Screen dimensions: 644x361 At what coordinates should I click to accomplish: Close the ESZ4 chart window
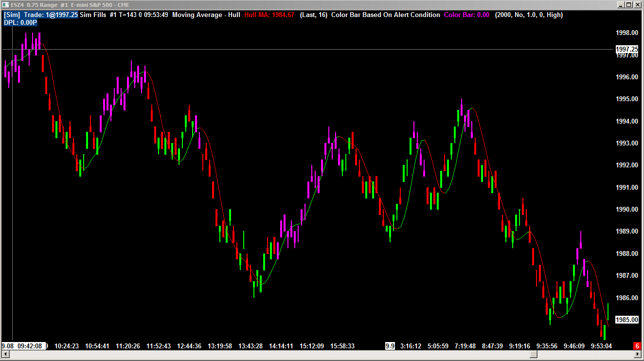[637, 5]
